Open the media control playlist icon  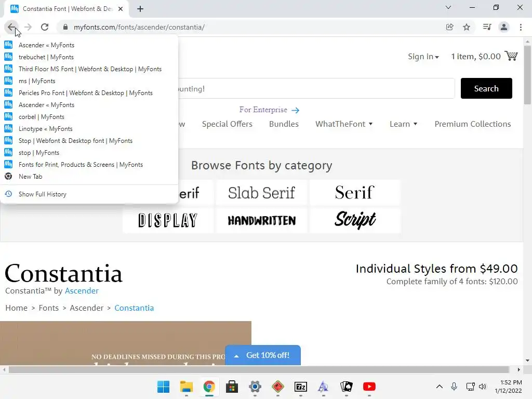point(487,27)
